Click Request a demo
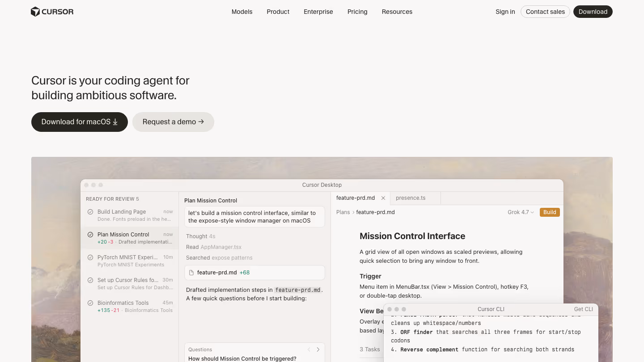Image resolution: width=644 pixels, height=362 pixels. pyautogui.click(x=173, y=122)
